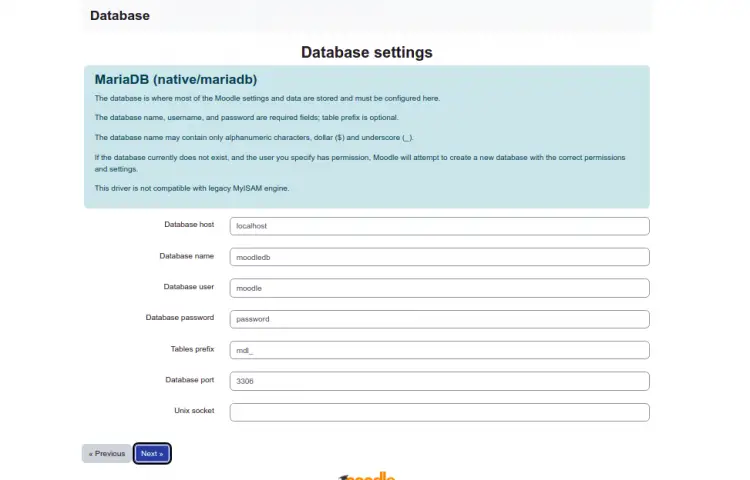Click the top "Database" section title

(x=120, y=15)
